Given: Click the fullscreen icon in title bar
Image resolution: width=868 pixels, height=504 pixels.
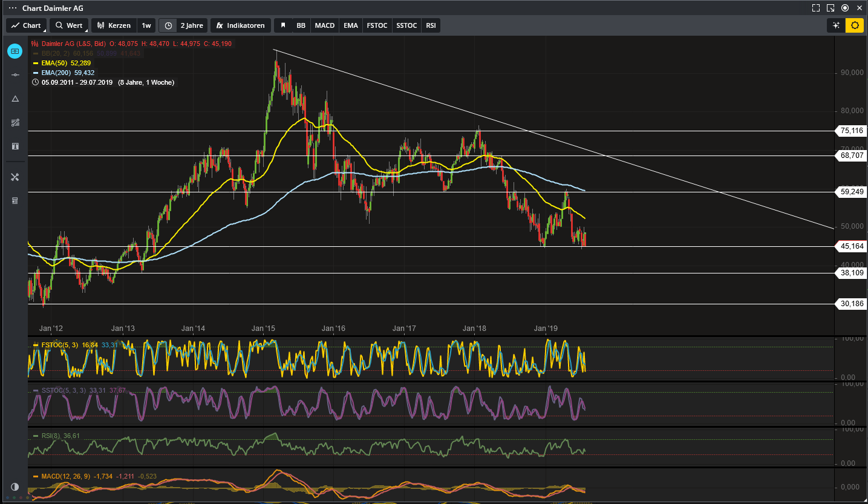Looking at the screenshot, I should [816, 8].
